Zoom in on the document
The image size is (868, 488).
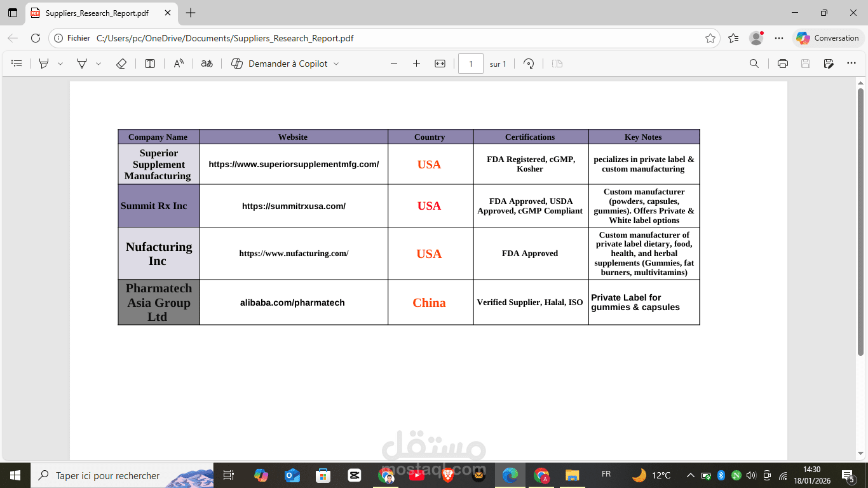416,64
